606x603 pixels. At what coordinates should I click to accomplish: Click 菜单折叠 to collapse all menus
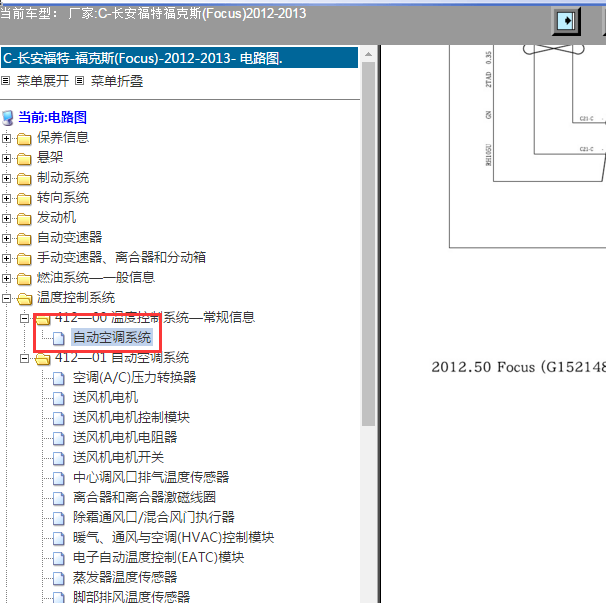(117, 81)
